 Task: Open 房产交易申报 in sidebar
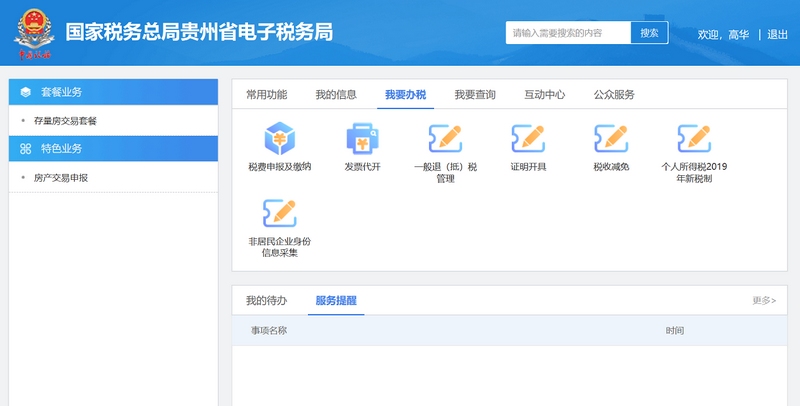tap(61, 178)
